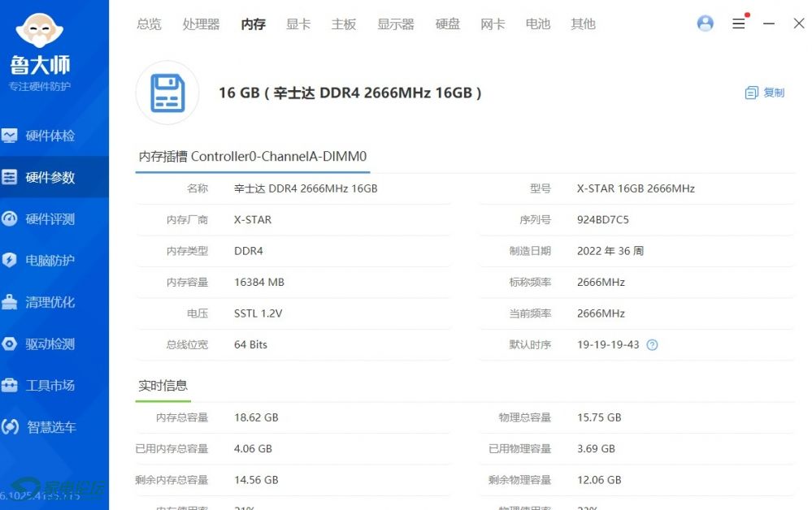Click help icon beside 默认时序
812x510 pixels.
(x=652, y=345)
